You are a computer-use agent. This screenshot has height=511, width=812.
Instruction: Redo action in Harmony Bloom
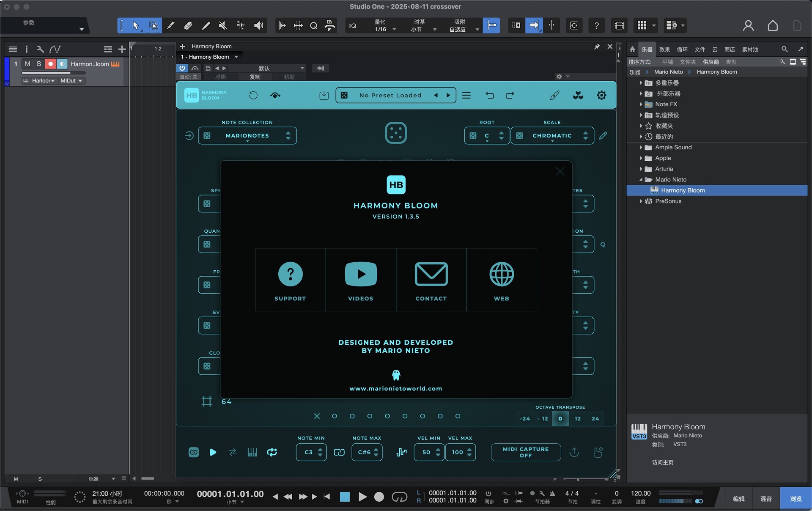(x=510, y=95)
